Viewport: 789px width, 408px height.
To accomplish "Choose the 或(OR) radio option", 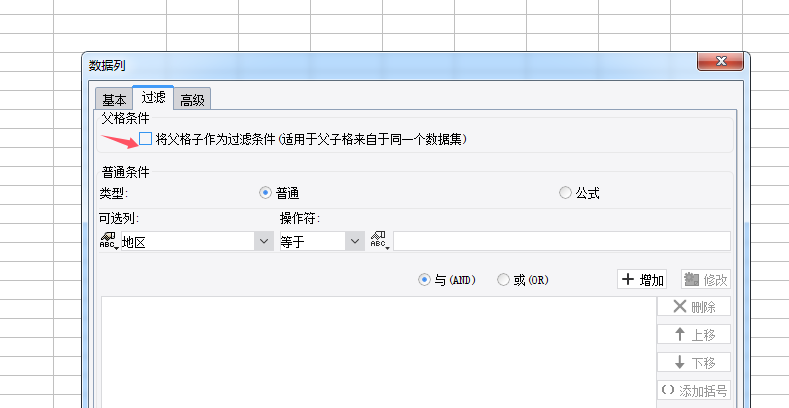I will click(503, 280).
